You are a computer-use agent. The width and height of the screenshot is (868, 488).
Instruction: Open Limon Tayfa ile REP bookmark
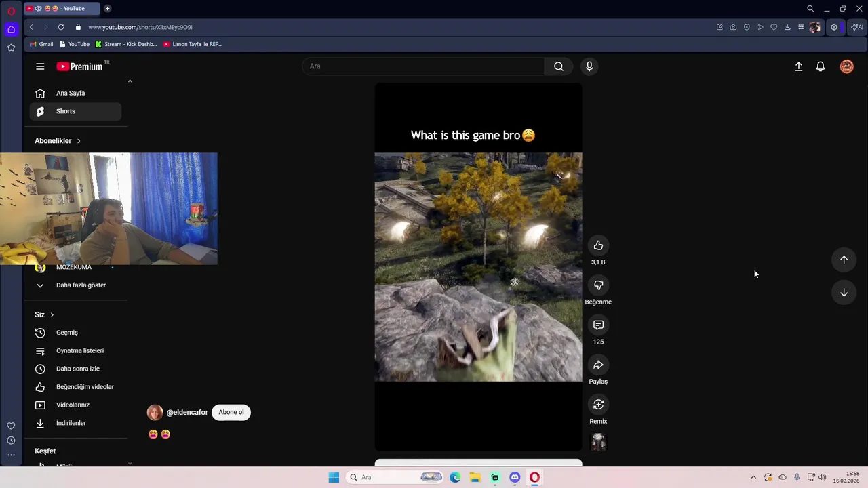193,44
